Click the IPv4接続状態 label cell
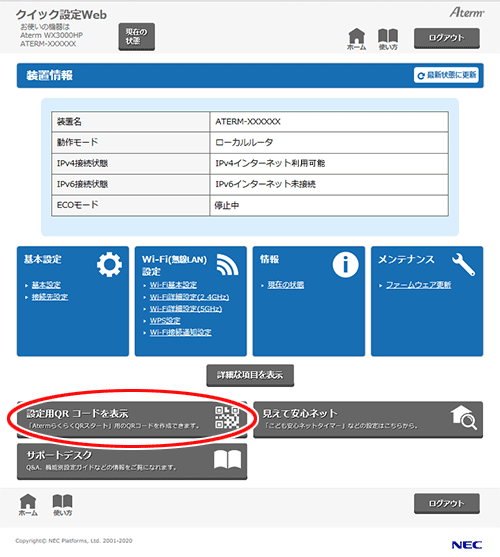The height and width of the screenshot is (557, 500). [131, 163]
